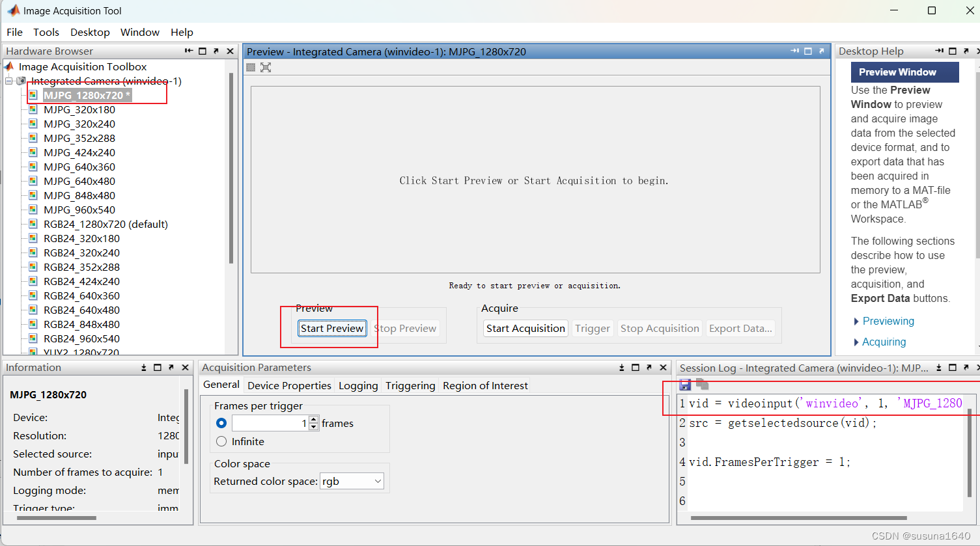The height and width of the screenshot is (546, 980).
Task: Click the Trigger button
Action: click(593, 328)
